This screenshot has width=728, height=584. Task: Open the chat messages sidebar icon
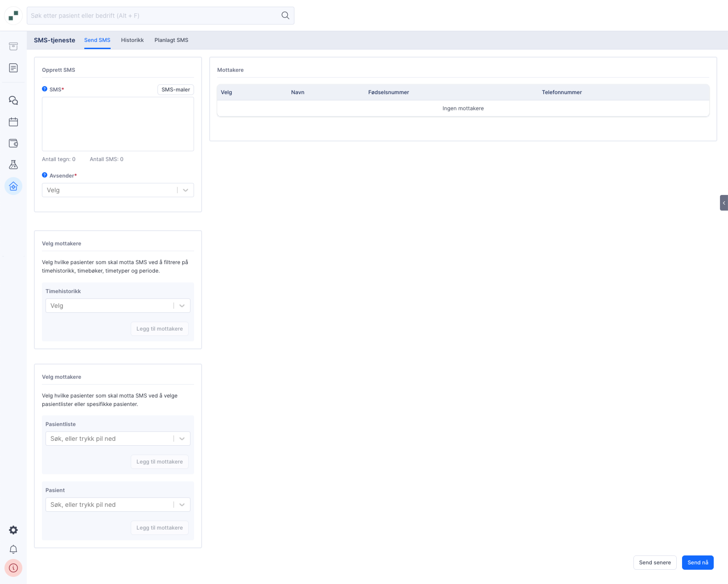[x=13, y=100]
